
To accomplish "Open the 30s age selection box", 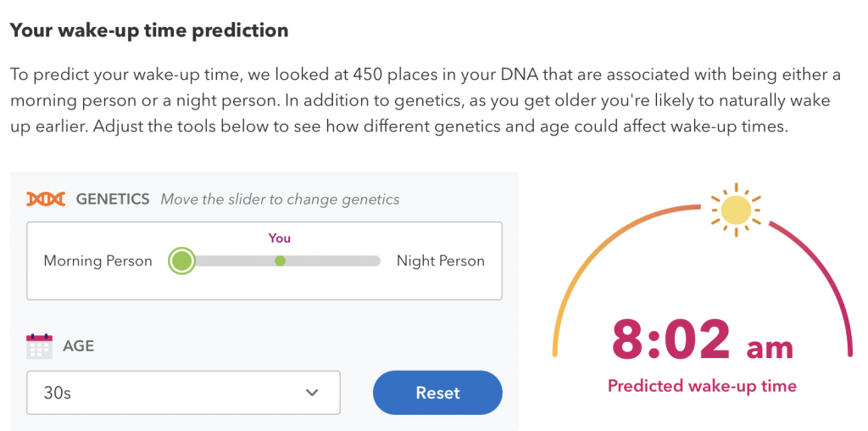I will pyautogui.click(x=183, y=393).
